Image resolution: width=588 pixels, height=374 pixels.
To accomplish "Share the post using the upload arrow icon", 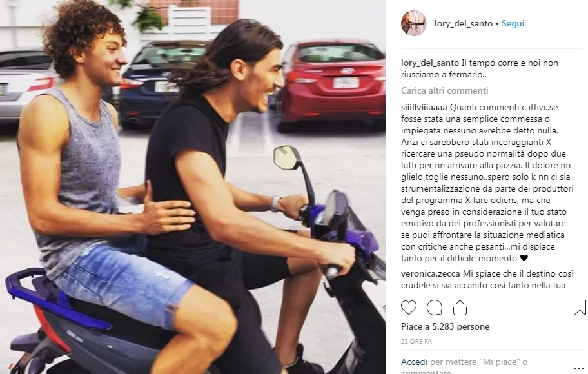I will (x=460, y=308).
